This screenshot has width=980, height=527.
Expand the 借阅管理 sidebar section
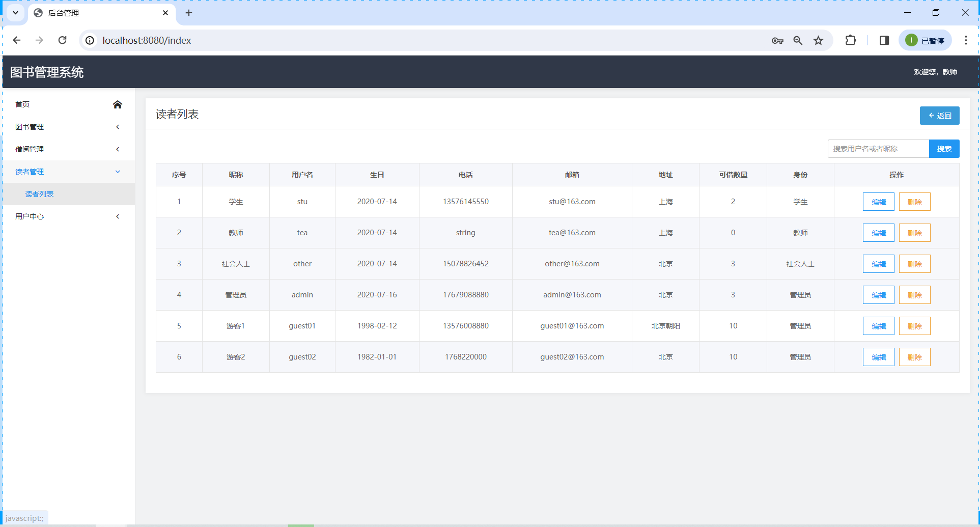[x=69, y=149]
